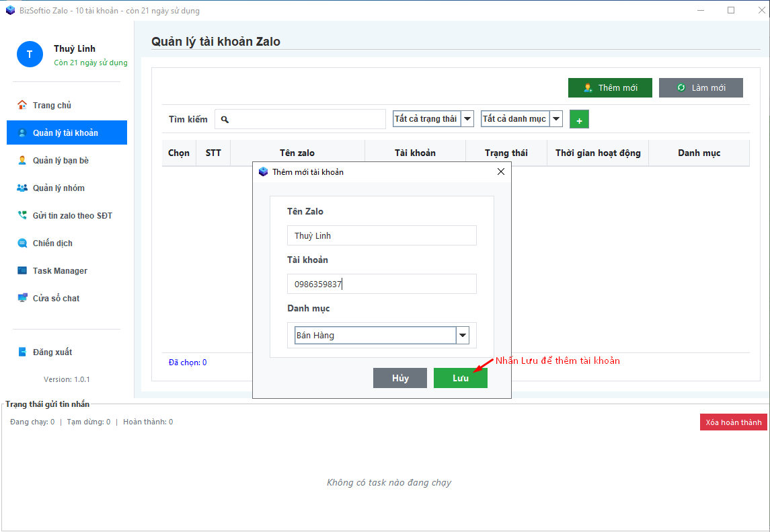Click the Thêm mới button
Screen dimensions: 770x532
click(610, 88)
